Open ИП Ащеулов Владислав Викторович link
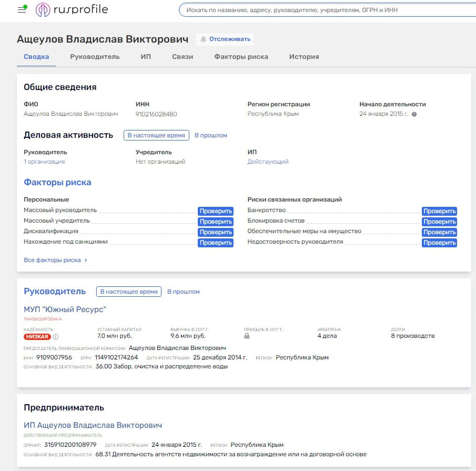The image size is (476, 471). pos(93,425)
